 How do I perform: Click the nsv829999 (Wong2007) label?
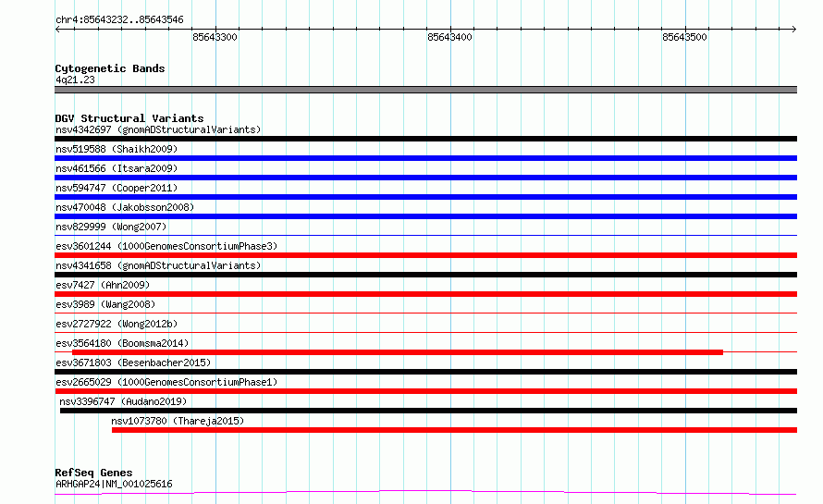click(x=111, y=227)
